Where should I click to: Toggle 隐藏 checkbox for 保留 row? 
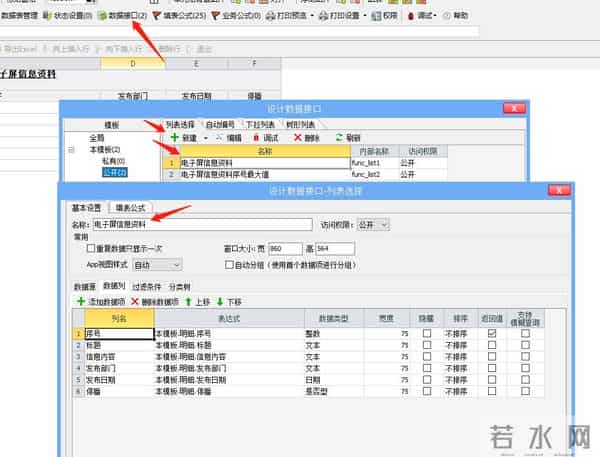(427, 391)
